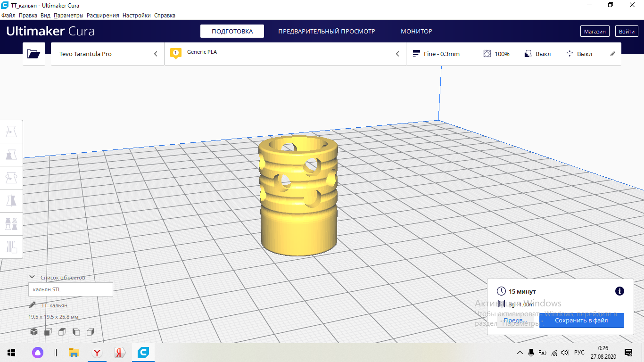Open the Per Model Settings tool
This screenshot has width=644, height=362.
(11, 224)
